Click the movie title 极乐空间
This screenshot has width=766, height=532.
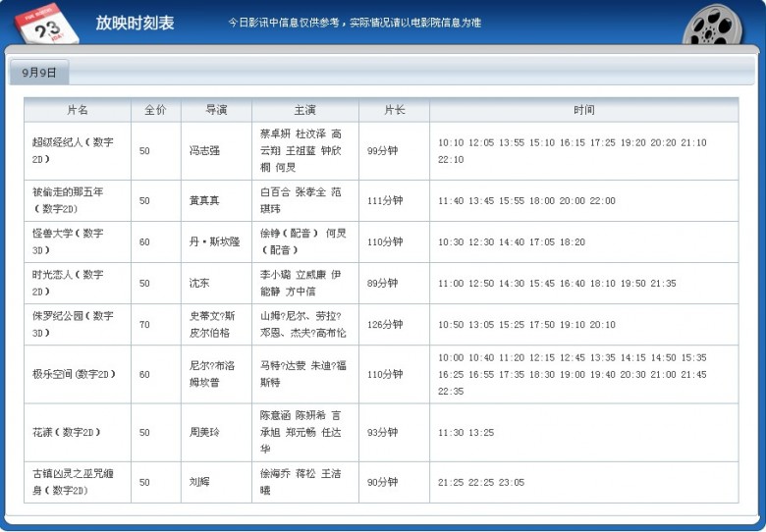75,374
